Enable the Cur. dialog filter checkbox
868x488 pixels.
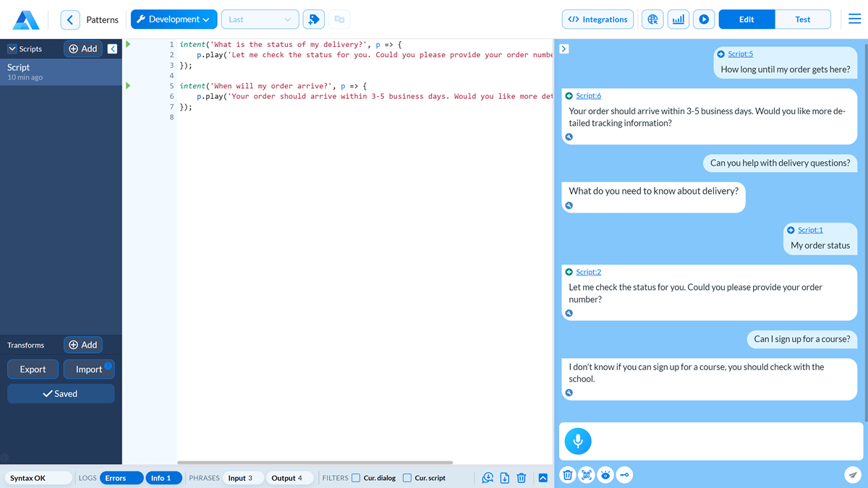click(356, 478)
